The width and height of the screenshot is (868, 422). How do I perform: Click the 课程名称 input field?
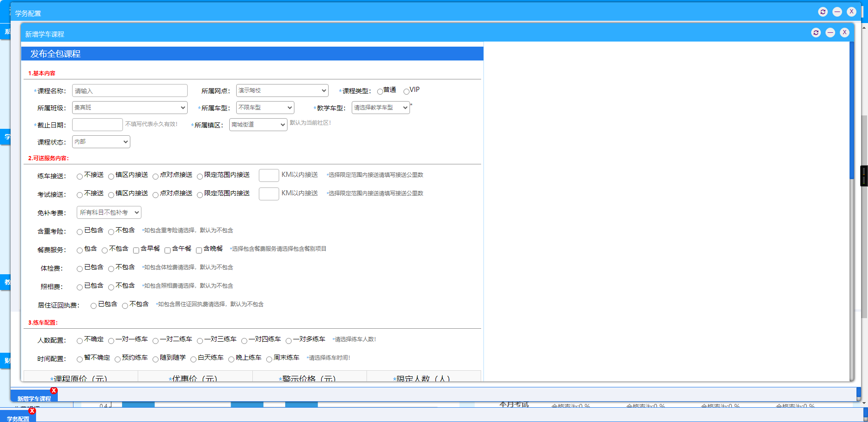[x=129, y=90]
